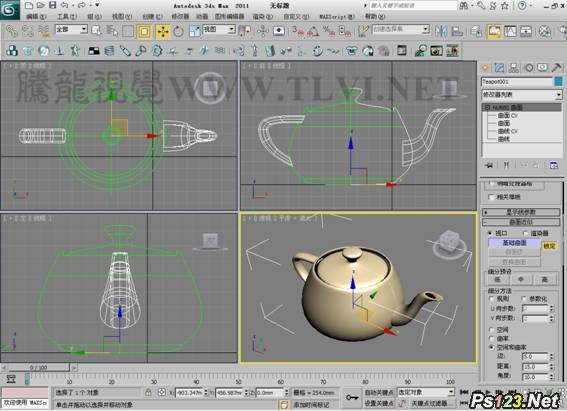567x411 pixels.
Task: Open the 视图(V) menu
Action: click(x=122, y=17)
